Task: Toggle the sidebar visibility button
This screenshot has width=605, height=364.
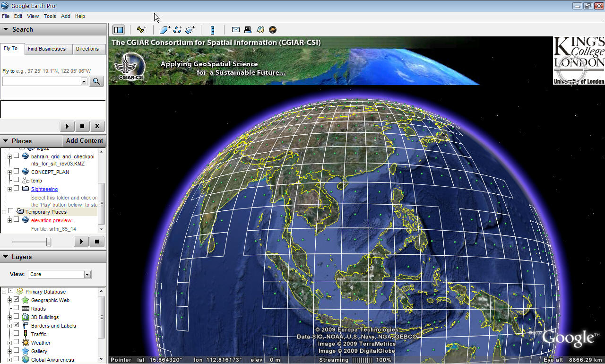Action: coord(119,30)
